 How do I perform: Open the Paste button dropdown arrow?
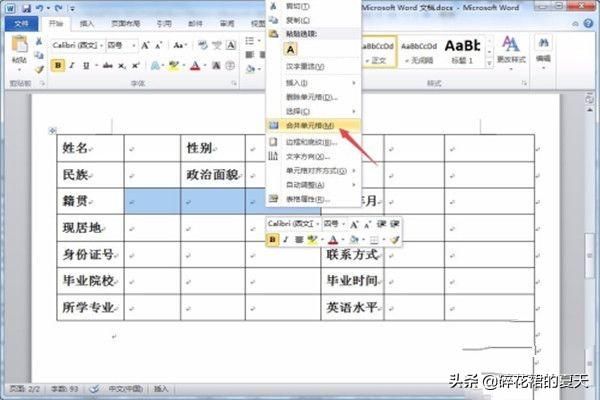19,70
